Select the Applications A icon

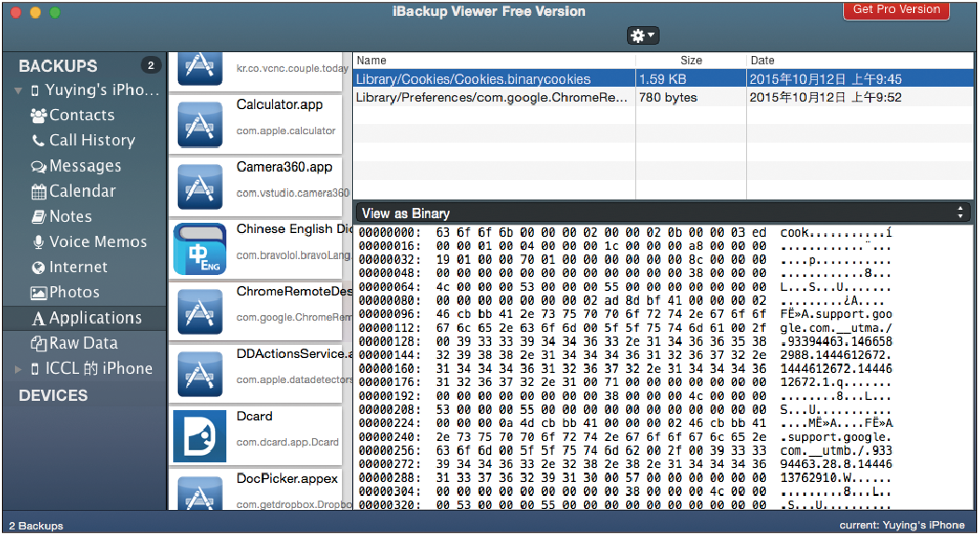39,319
